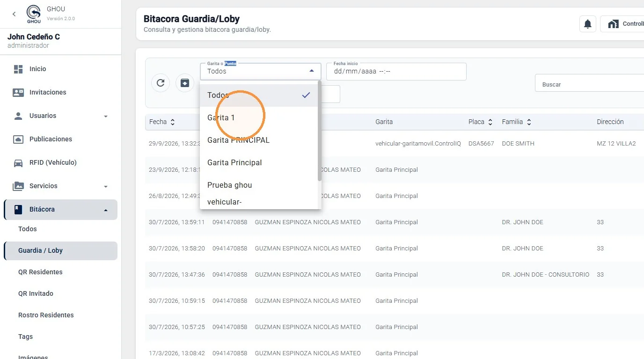This screenshot has width=644, height=359.
Task: Sort by the Familia column arrows
Action: click(x=529, y=122)
